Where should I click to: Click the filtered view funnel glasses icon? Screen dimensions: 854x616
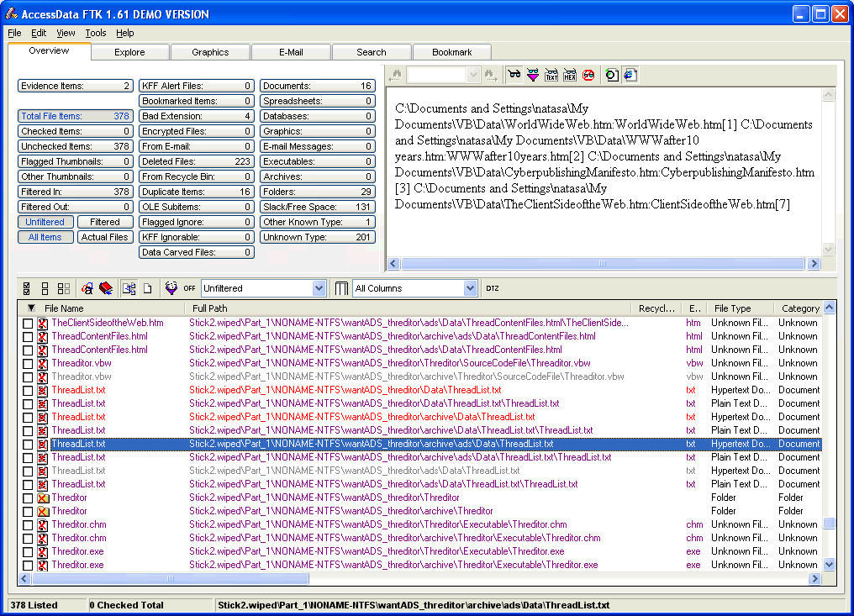click(x=533, y=75)
